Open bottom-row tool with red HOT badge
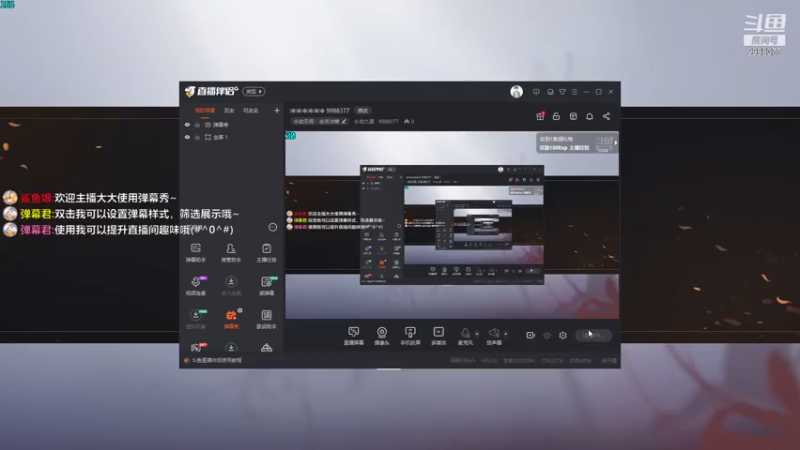Viewport: 800px width, 450px height. [x=197, y=347]
